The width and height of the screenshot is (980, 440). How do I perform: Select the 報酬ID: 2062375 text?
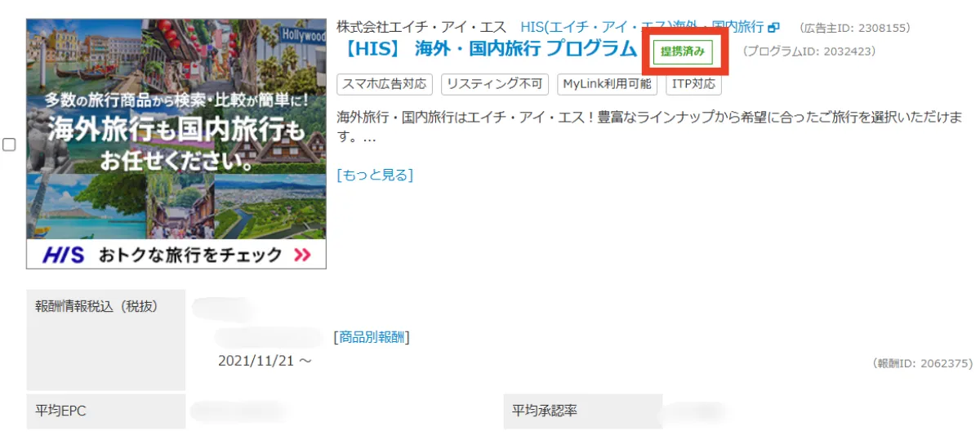coord(923,363)
